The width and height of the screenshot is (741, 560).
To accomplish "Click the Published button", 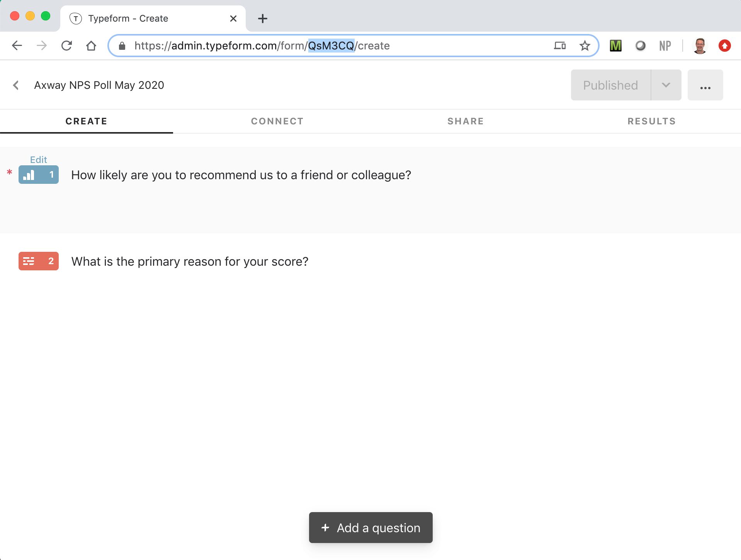I will [610, 85].
